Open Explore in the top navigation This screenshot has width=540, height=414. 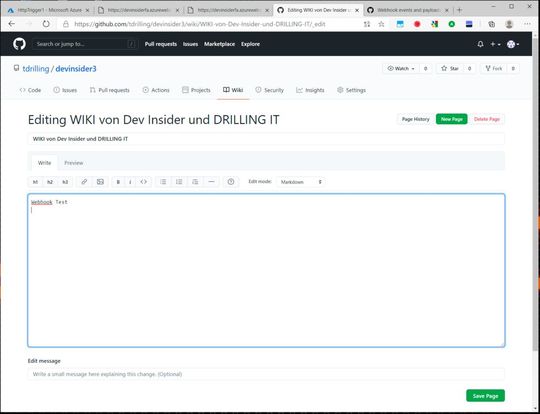[250, 44]
